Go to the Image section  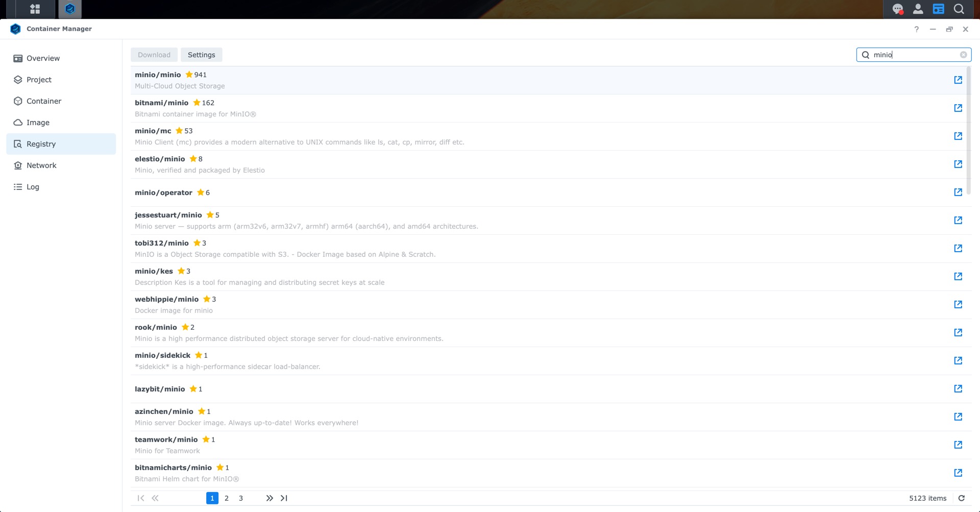click(61, 123)
